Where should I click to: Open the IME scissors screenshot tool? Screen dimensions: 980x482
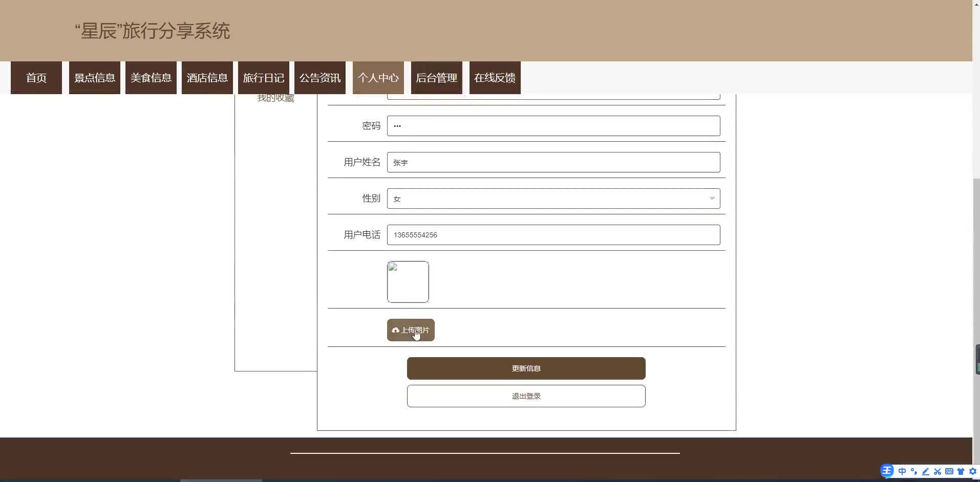938,471
